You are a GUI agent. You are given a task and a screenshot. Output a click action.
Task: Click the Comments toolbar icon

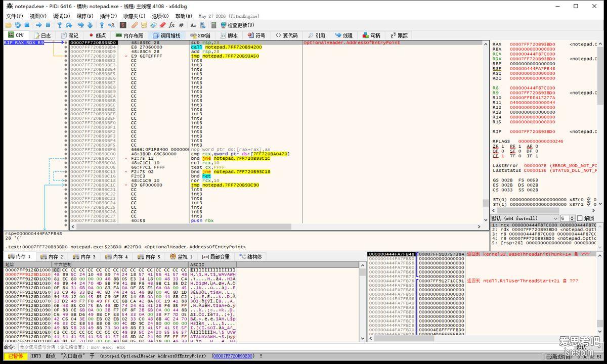[x=144, y=25]
